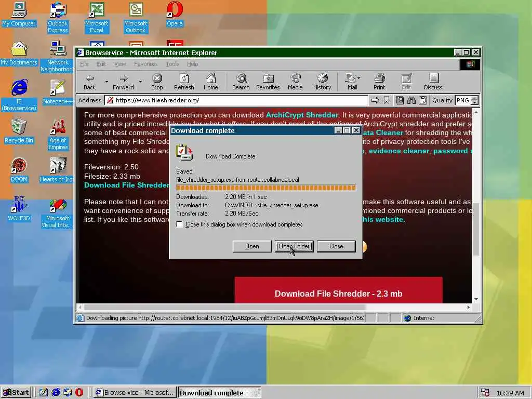Image resolution: width=532 pixels, height=399 pixels.
Task: Click the Quality PNG field
Action: [463, 100]
